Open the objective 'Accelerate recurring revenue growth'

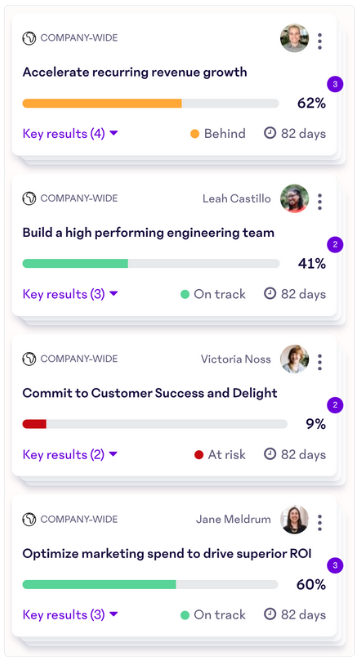pyautogui.click(x=135, y=72)
